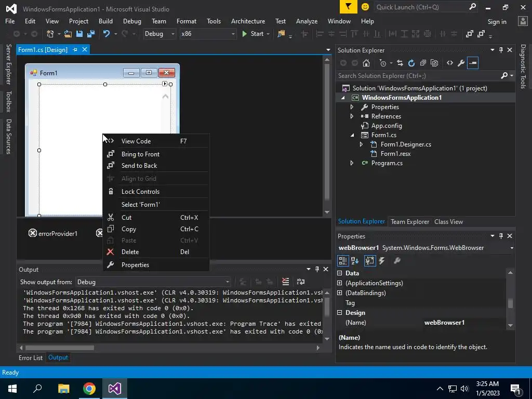Pin the Form1.cs [Design] tab

tap(75, 49)
